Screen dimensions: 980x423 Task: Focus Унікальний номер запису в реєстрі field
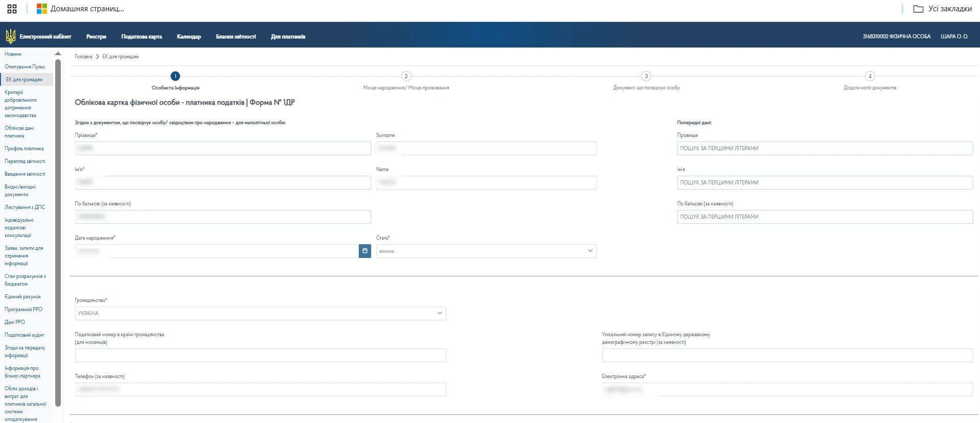787,355
